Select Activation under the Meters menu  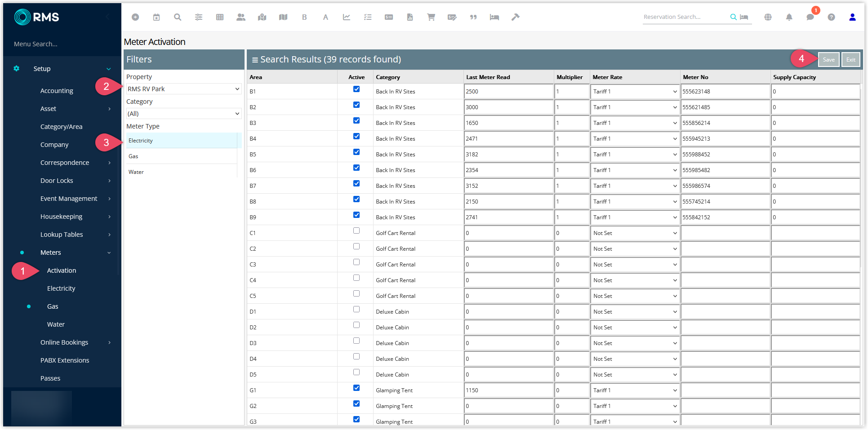(x=62, y=270)
